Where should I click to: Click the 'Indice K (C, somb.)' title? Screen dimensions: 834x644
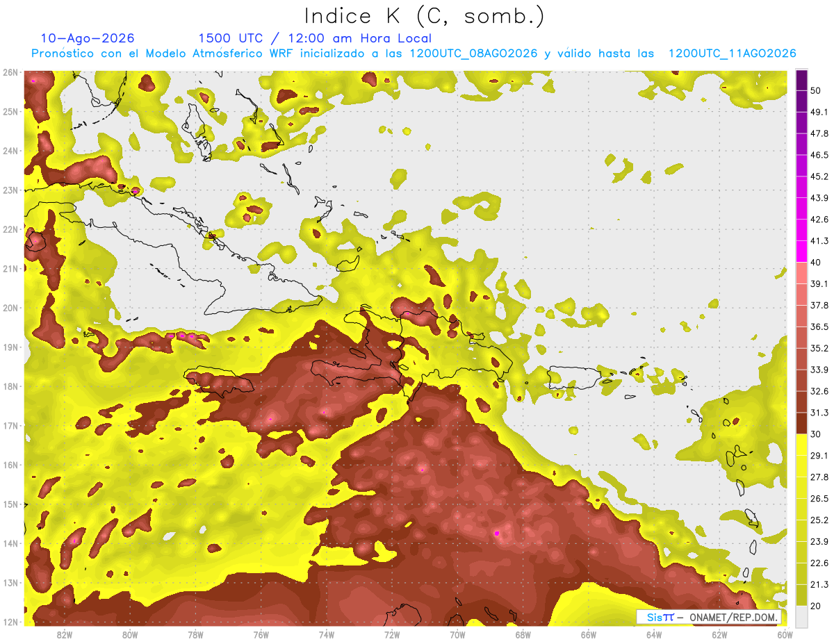425,16
